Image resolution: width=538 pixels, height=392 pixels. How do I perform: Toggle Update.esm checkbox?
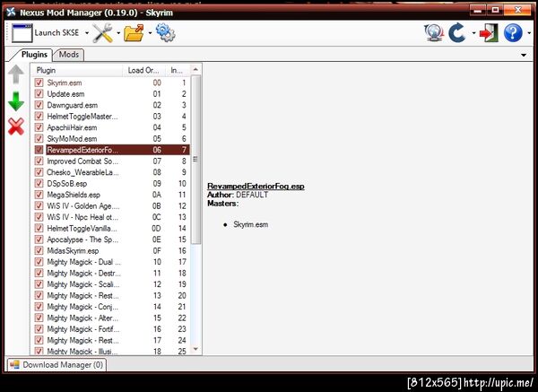[x=39, y=93]
